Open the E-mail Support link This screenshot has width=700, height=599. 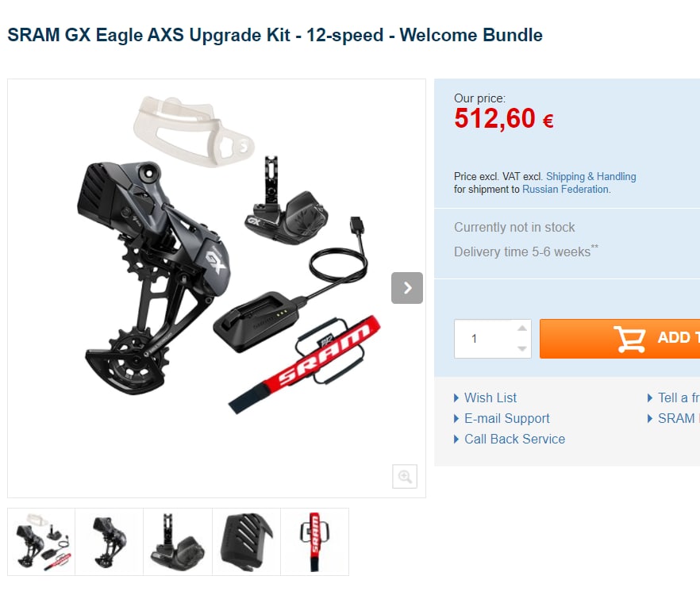click(x=506, y=418)
